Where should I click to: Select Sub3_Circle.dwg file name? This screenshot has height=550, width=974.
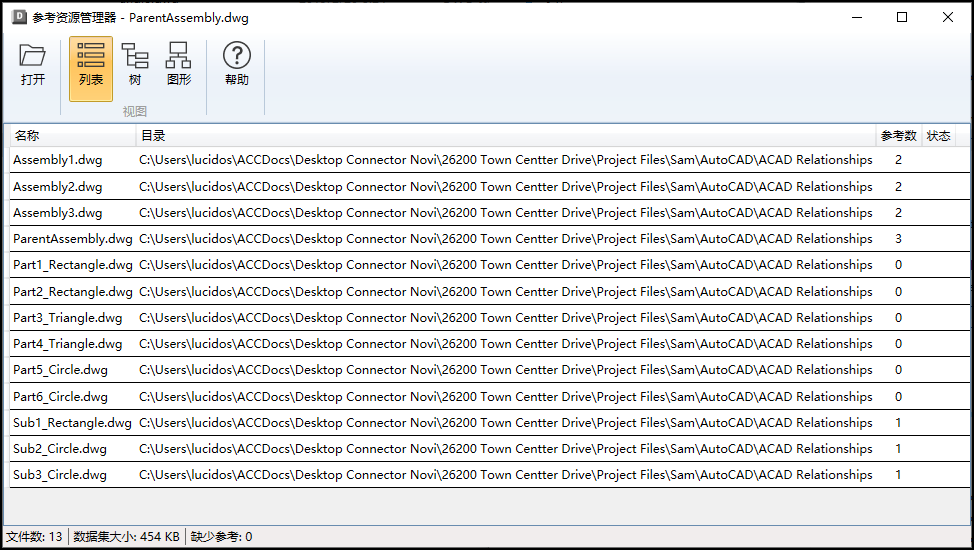[60, 475]
